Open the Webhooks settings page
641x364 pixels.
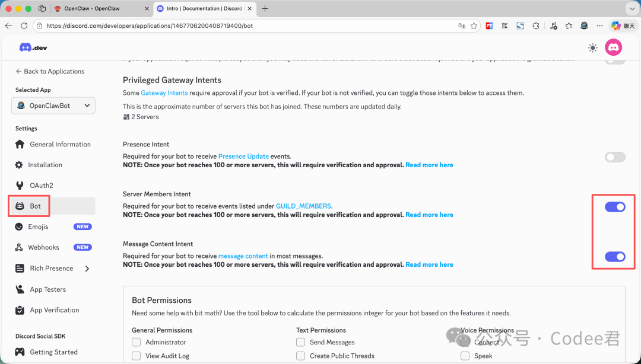tap(53, 247)
